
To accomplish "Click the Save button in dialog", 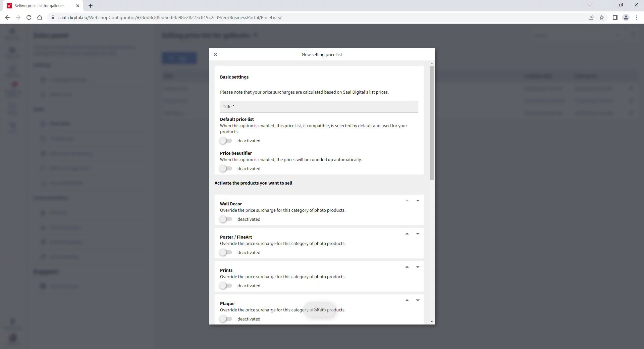I will point(319,310).
